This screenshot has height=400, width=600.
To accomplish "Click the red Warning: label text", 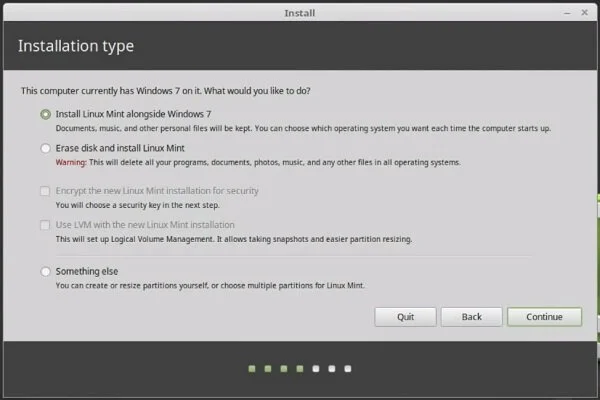I will tap(71, 162).
